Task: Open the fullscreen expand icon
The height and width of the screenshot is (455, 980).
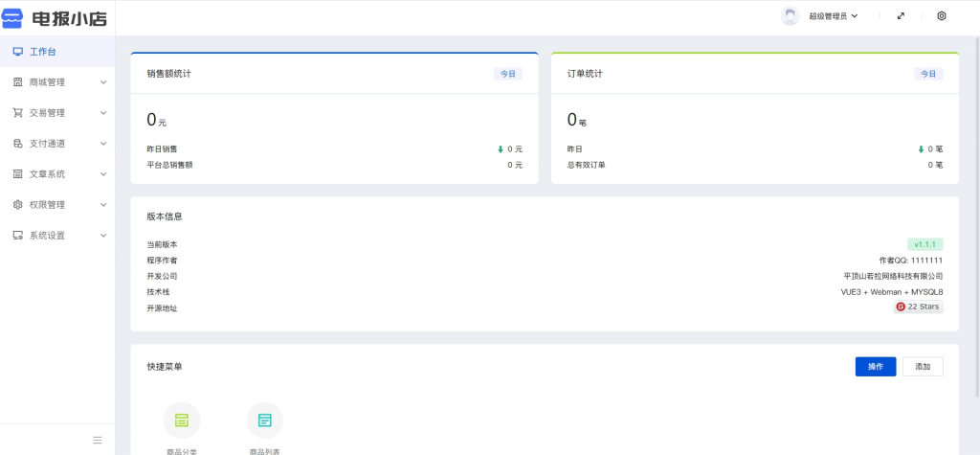Action: (x=901, y=16)
